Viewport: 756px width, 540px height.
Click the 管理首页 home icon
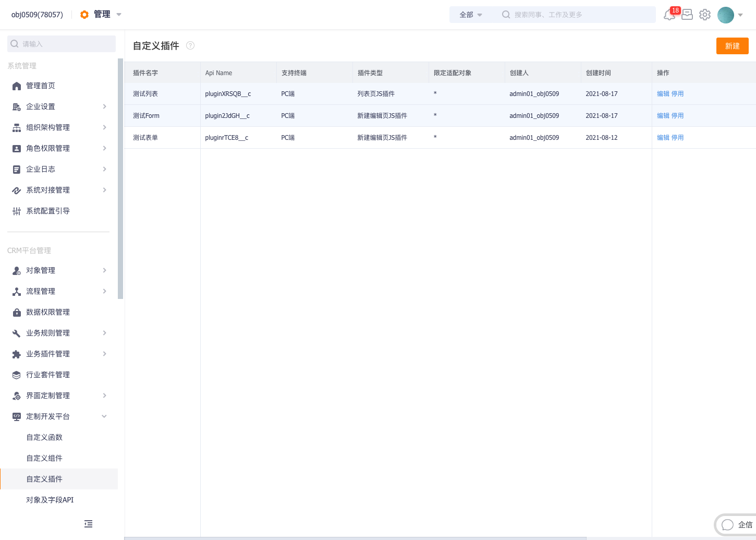click(x=17, y=86)
